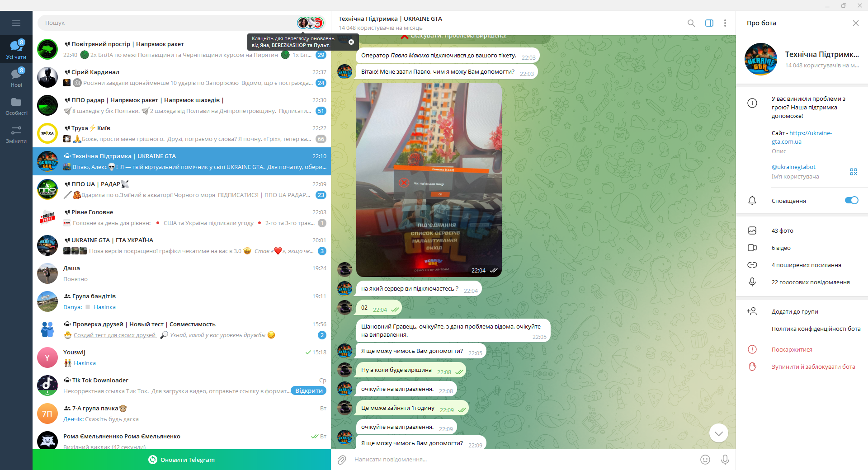Switch to the Усі чати folder

(x=16, y=49)
